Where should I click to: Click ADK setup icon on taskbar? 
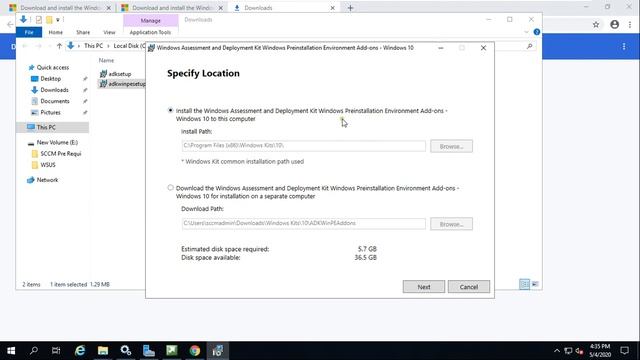tap(218, 351)
